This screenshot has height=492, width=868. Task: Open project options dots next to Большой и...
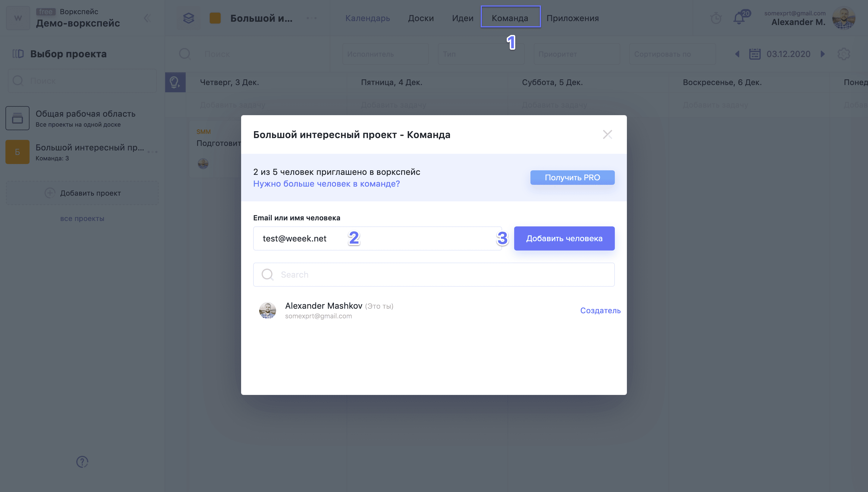click(x=311, y=18)
